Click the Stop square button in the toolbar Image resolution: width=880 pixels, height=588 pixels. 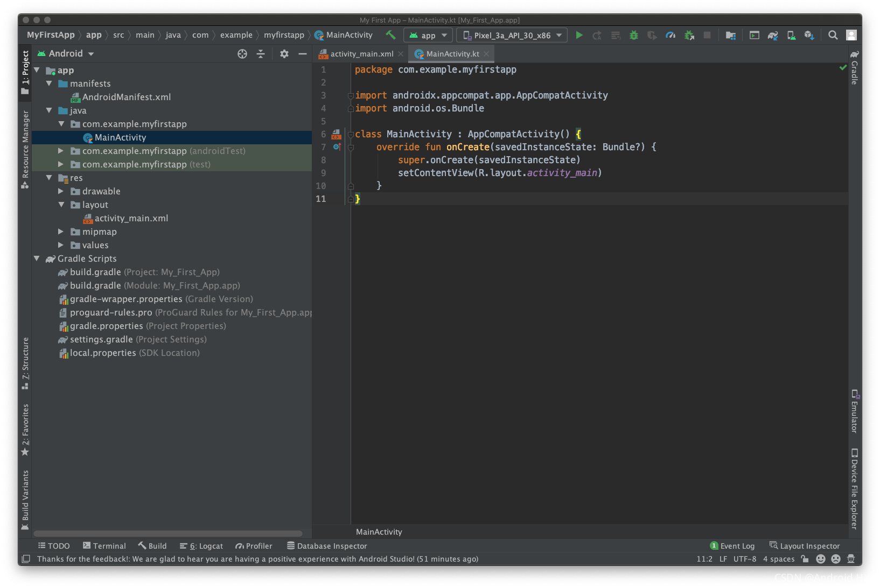(x=707, y=35)
